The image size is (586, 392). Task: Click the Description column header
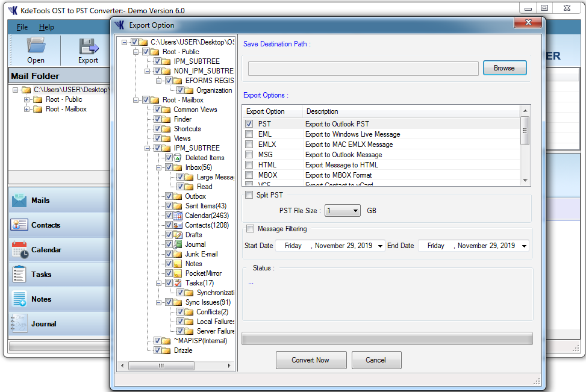pos(411,111)
